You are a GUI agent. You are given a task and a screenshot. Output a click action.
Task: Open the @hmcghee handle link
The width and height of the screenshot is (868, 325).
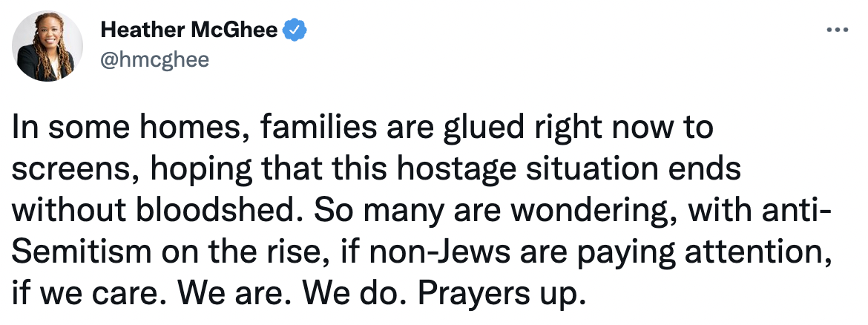point(155,59)
